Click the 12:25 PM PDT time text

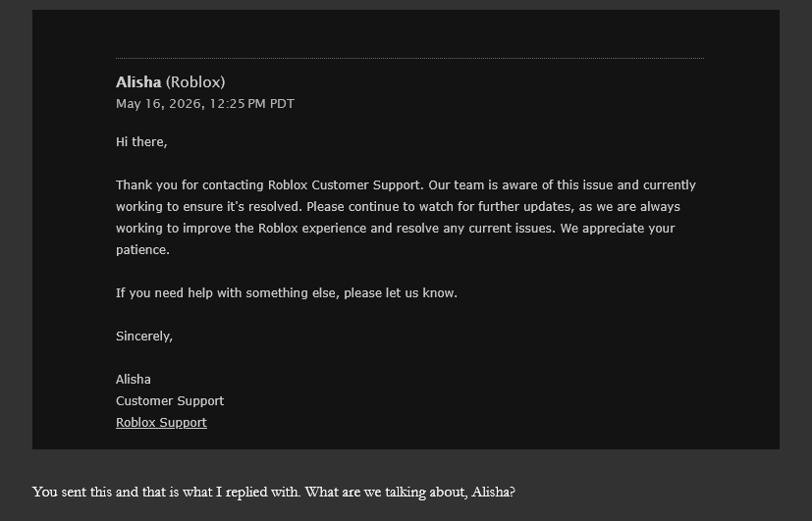252,104
